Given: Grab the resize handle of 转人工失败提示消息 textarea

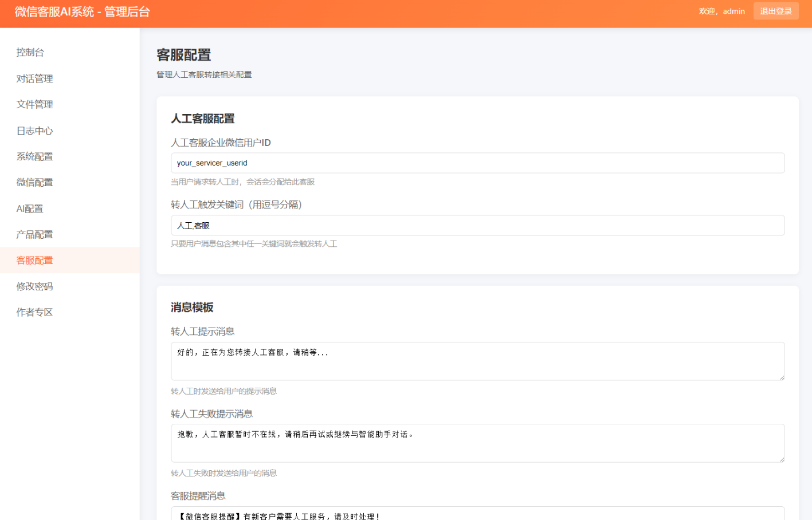Looking at the screenshot, I should click(781, 459).
